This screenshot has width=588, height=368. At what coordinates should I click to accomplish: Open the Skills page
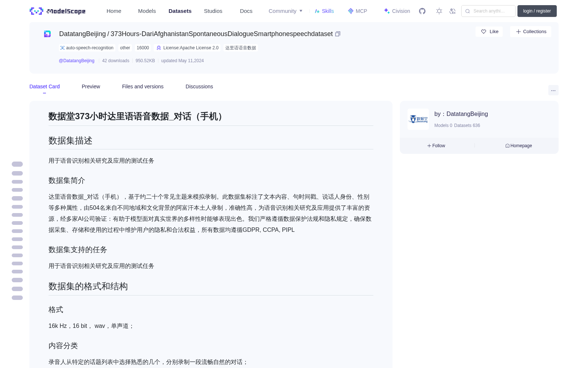click(325, 11)
